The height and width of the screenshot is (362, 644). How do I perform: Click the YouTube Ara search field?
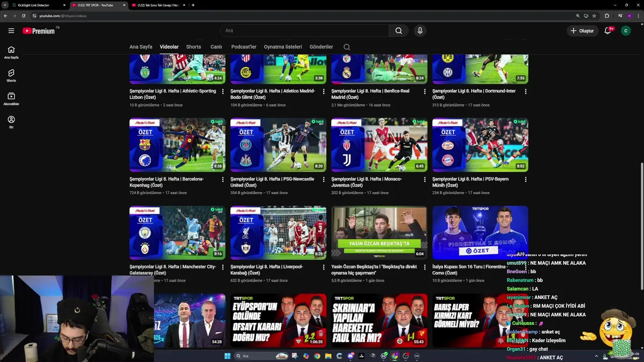tap(305, 31)
